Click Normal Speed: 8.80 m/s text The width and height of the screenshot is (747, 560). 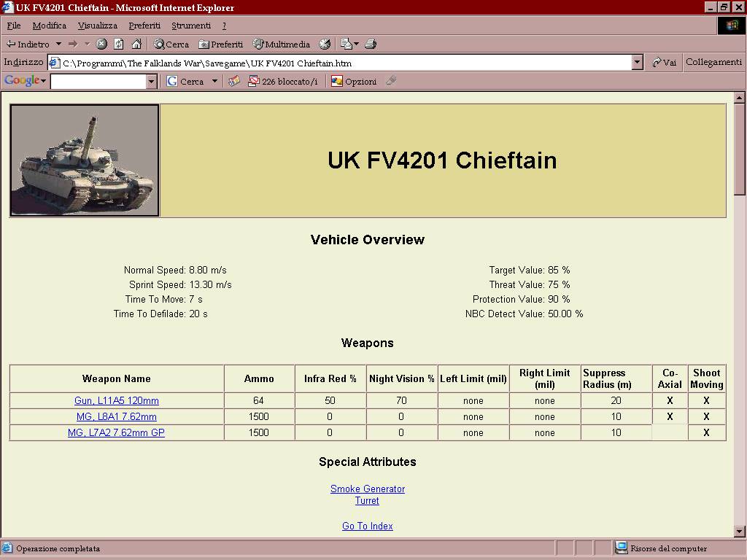click(175, 271)
